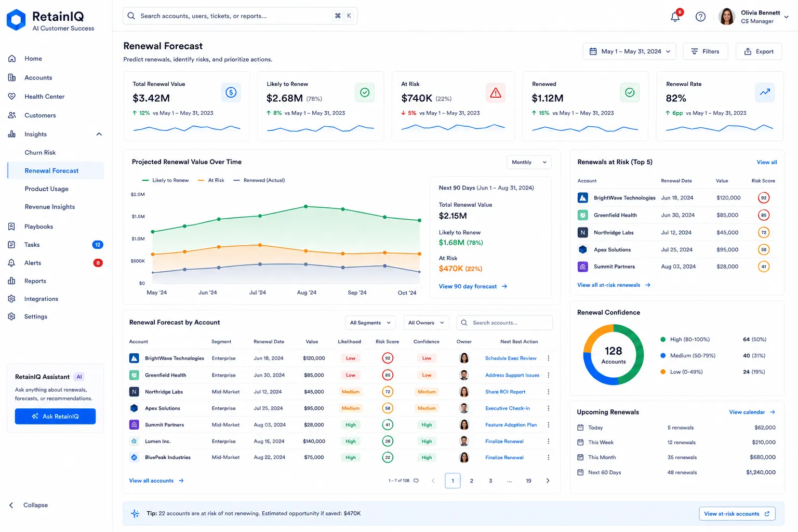Click the Export button
The image size is (798, 532).
pyautogui.click(x=759, y=51)
